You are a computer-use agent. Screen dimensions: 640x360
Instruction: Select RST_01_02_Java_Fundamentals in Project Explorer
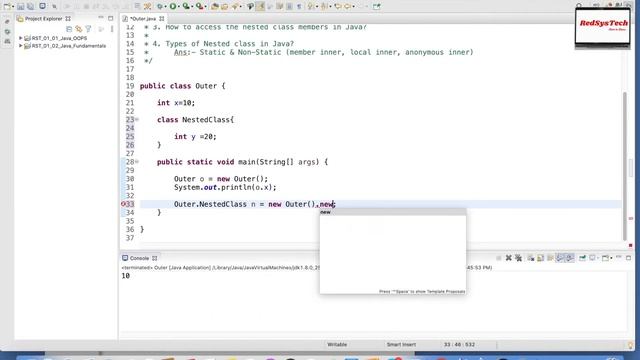69,46
